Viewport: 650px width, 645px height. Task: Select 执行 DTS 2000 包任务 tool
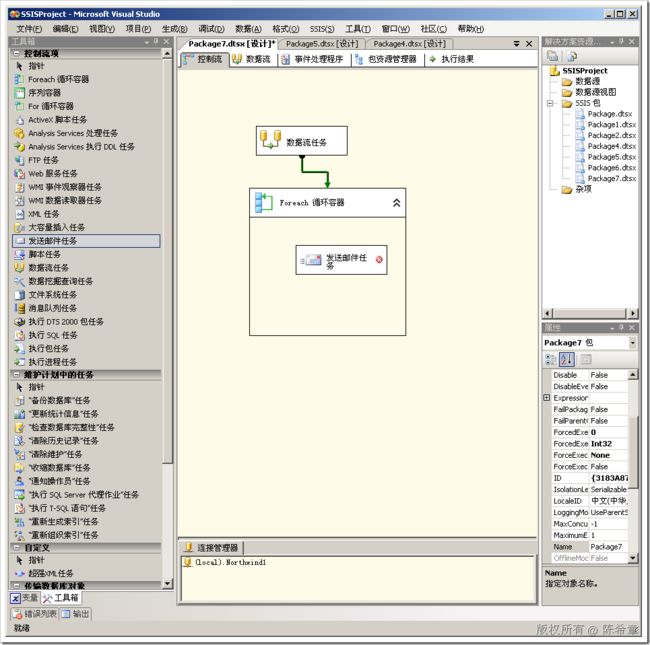86,322
